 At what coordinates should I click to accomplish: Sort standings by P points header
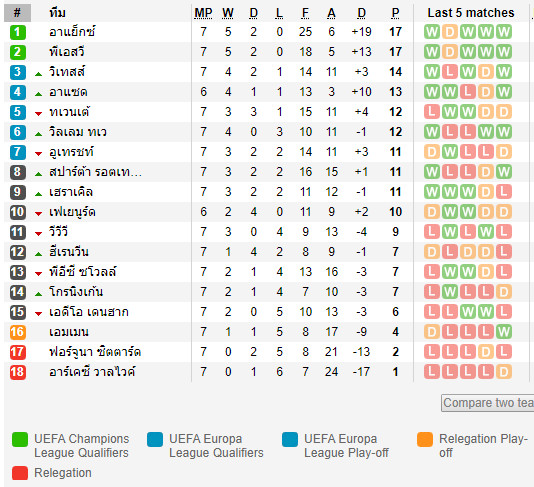click(395, 13)
